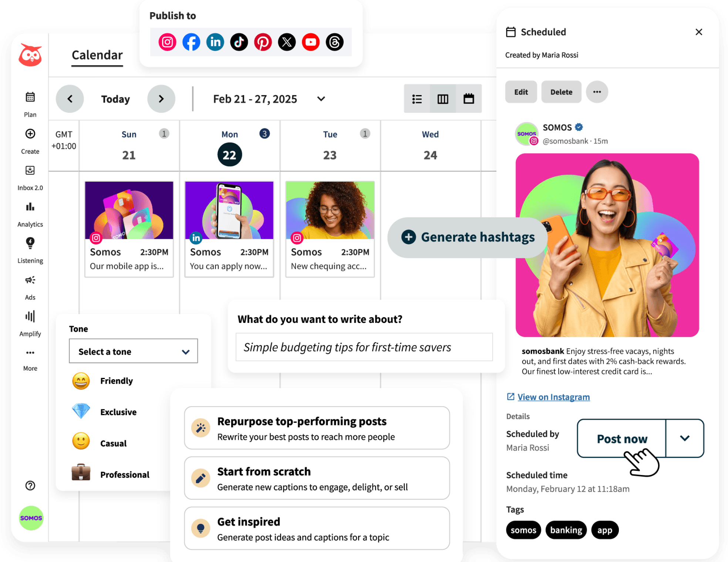The width and height of the screenshot is (728, 562).
Task: Select Friendly tone option
Action: coord(116,380)
